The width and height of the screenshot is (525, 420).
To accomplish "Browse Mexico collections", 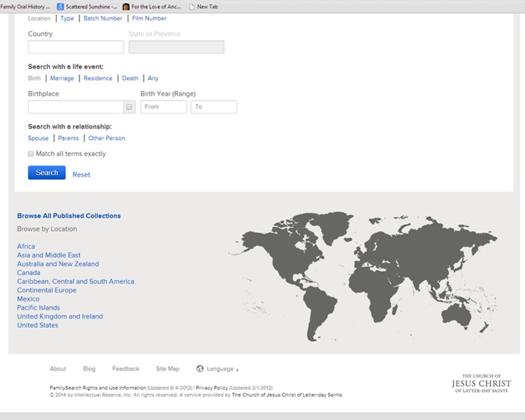I will 28,299.
